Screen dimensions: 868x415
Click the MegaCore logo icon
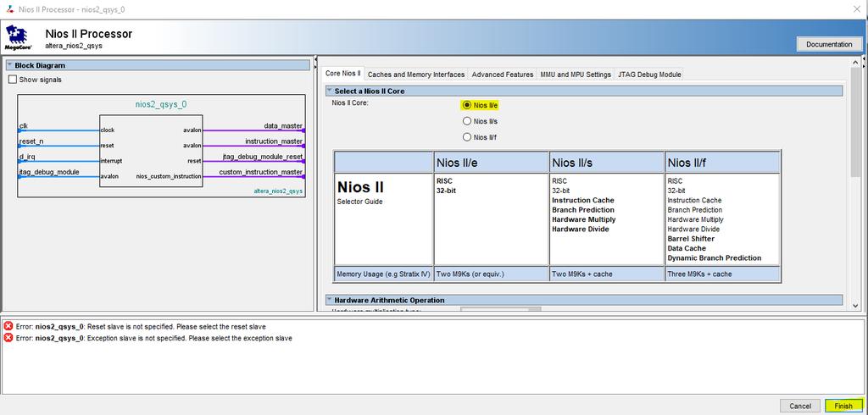point(19,37)
